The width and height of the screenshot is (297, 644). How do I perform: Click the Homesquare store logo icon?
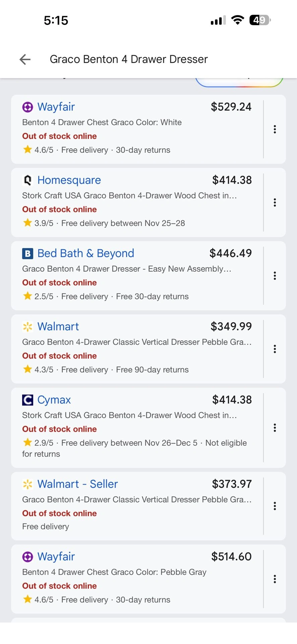point(27,180)
